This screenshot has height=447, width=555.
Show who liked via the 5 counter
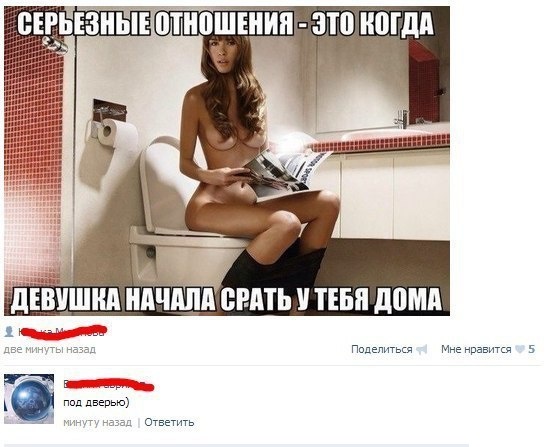click(531, 349)
